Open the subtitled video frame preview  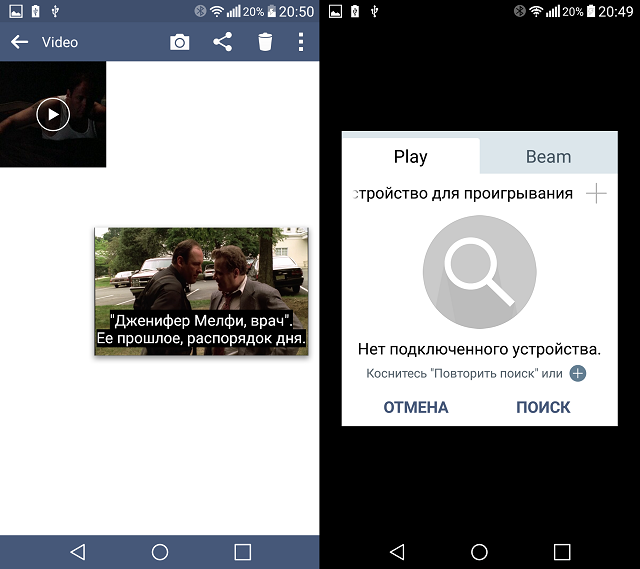[201, 291]
